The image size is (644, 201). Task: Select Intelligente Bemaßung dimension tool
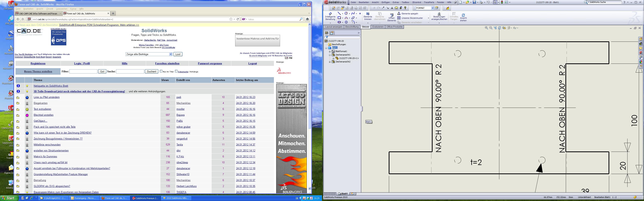[x=330, y=16]
